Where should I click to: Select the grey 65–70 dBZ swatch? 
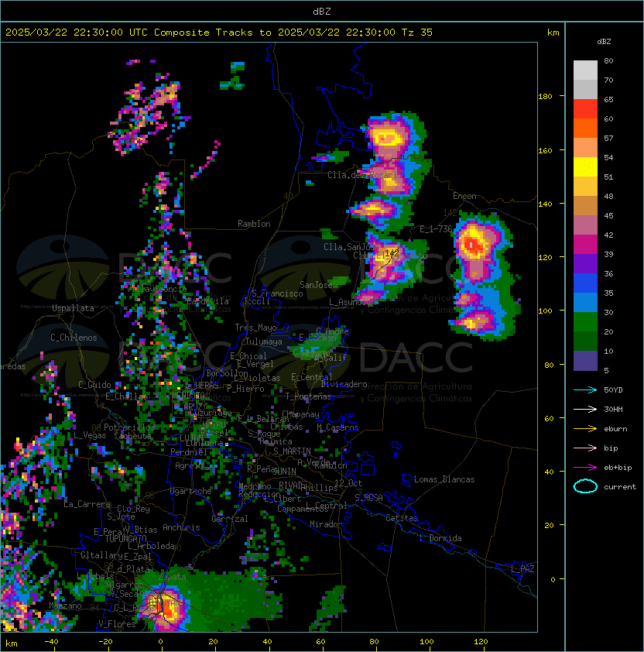pyautogui.click(x=585, y=89)
